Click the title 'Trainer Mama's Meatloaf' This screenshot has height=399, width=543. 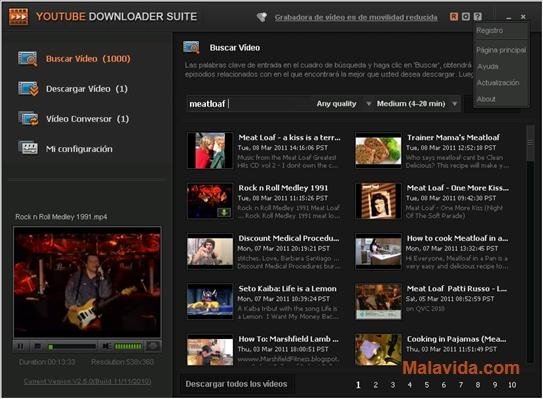[x=454, y=138]
